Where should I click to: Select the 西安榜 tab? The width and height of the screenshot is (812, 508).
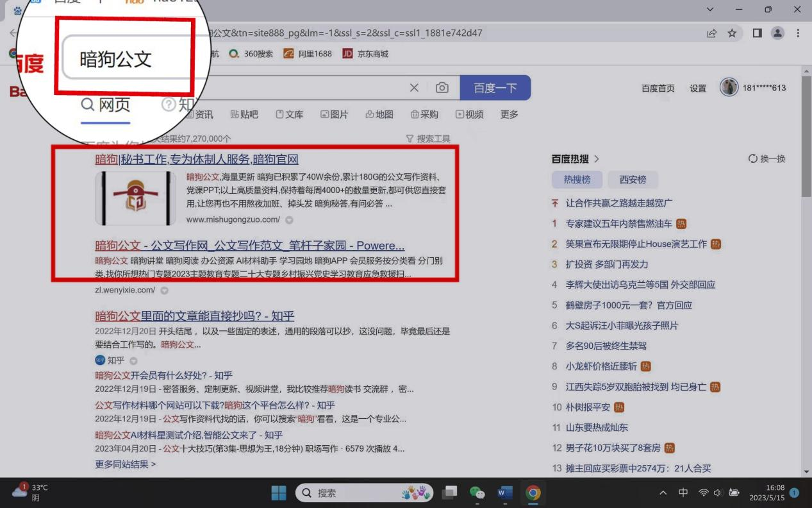[x=633, y=180]
